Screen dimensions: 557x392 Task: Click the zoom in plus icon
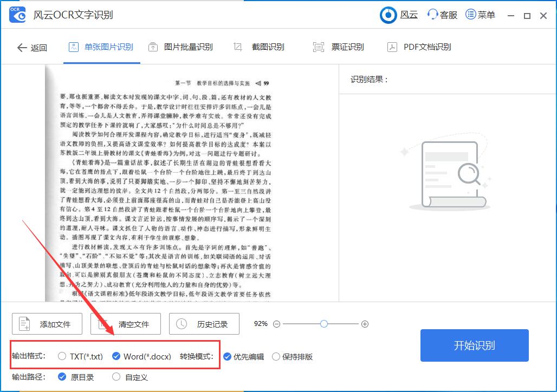[x=365, y=324]
